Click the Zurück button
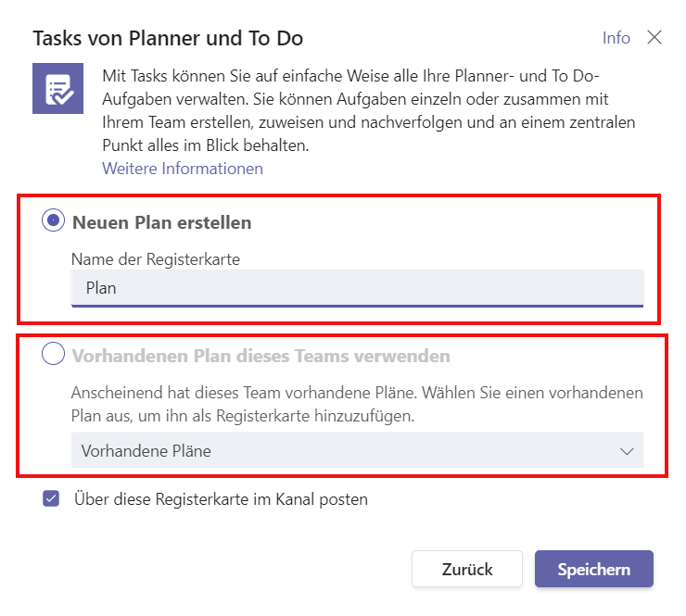 467,569
